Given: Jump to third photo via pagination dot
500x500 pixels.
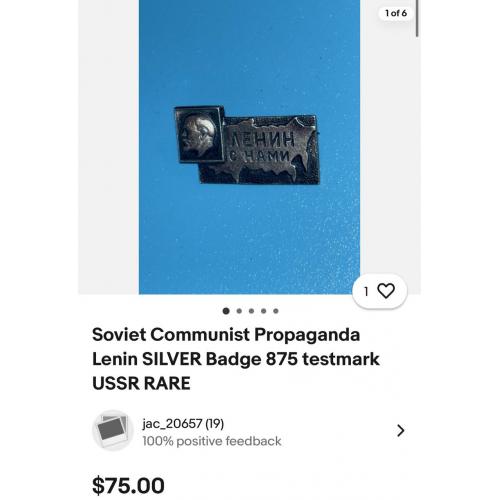Looking at the screenshot, I should (251, 311).
